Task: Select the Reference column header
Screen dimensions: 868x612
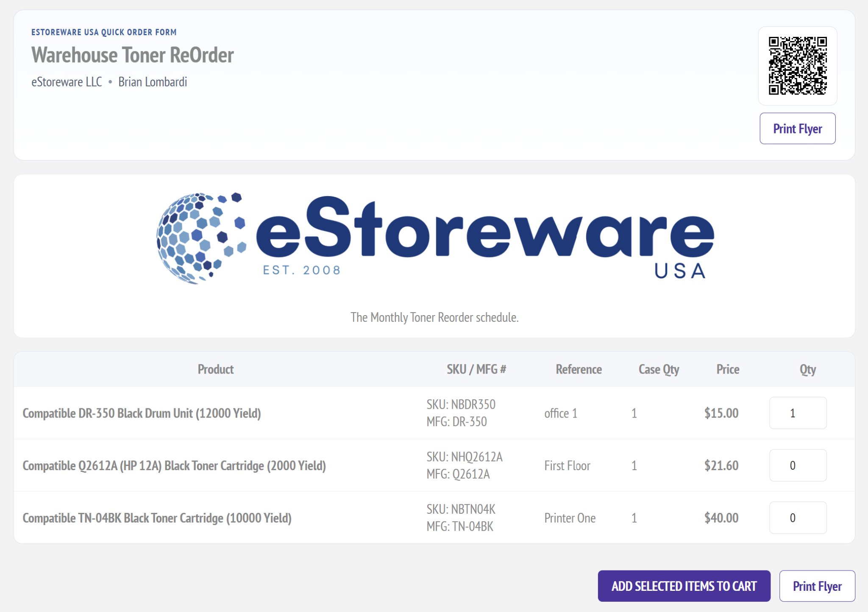Action: point(579,369)
